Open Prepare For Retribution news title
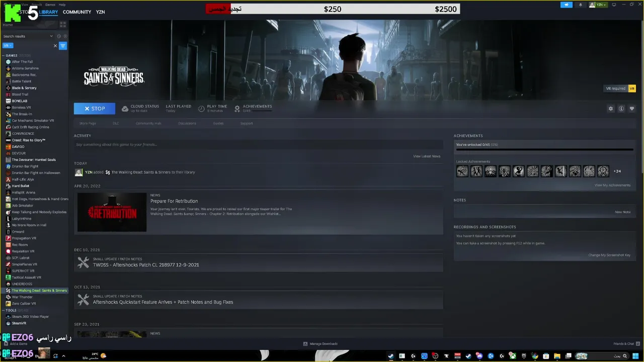Image resolution: width=644 pixels, height=362 pixels. [x=174, y=201]
